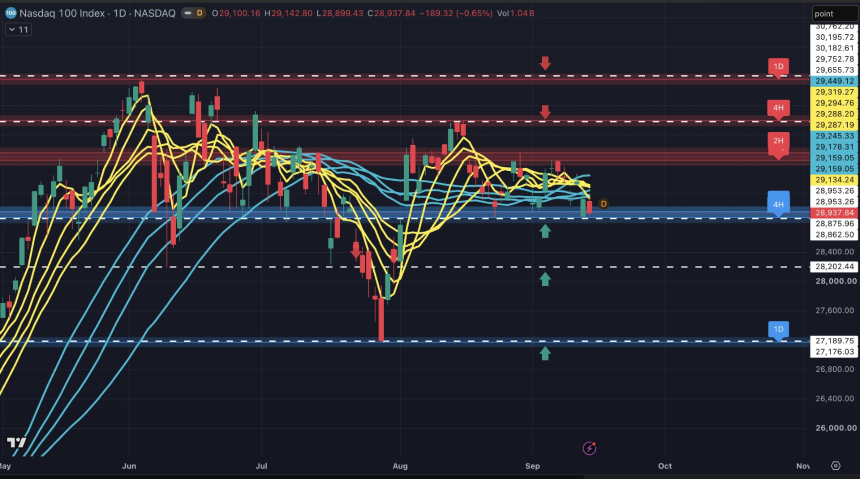The height and width of the screenshot is (479, 860).
Task: Expand the collapsed indicator legend showing 11
Action: tap(18, 30)
